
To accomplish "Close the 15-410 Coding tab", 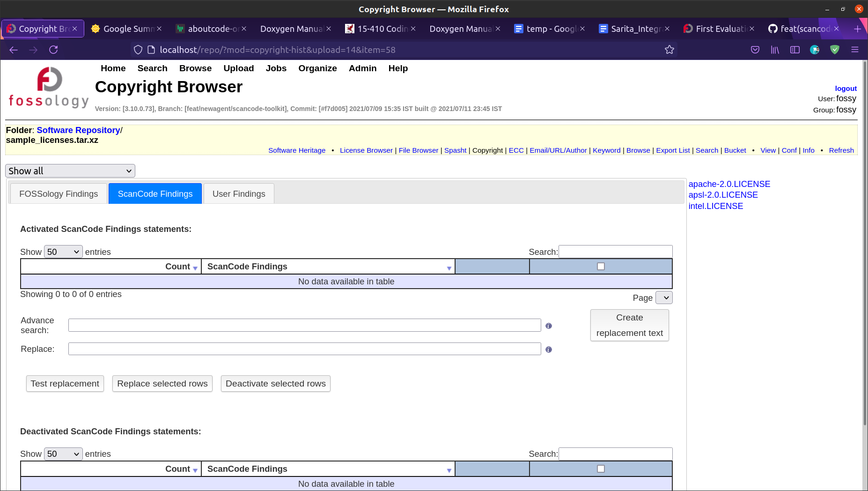I will [x=413, y=29].
